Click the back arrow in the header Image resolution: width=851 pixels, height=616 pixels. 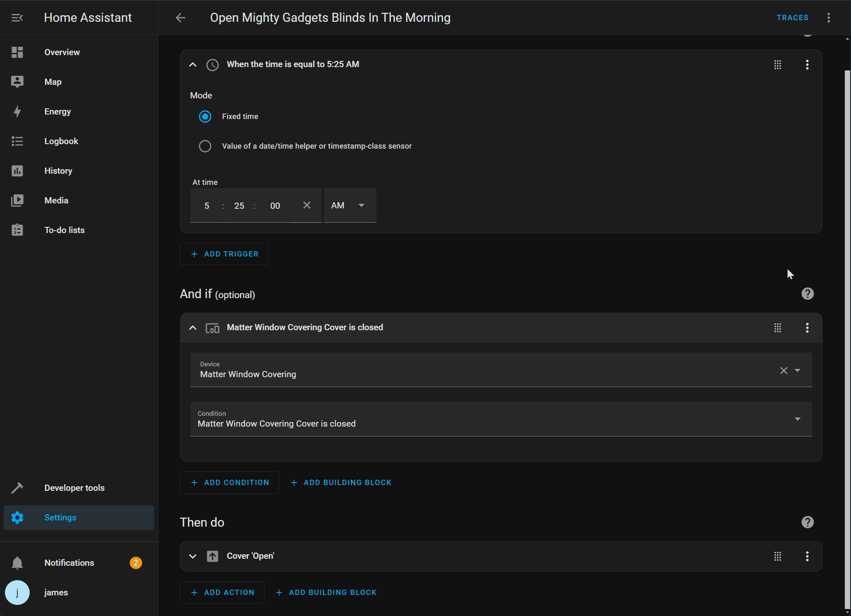[180, 18]
